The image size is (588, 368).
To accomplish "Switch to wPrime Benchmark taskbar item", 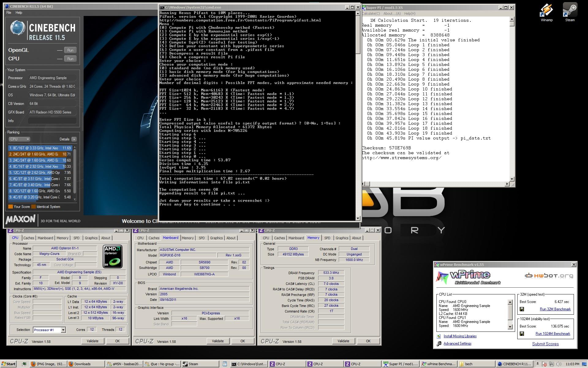I will tap(438, 364).
